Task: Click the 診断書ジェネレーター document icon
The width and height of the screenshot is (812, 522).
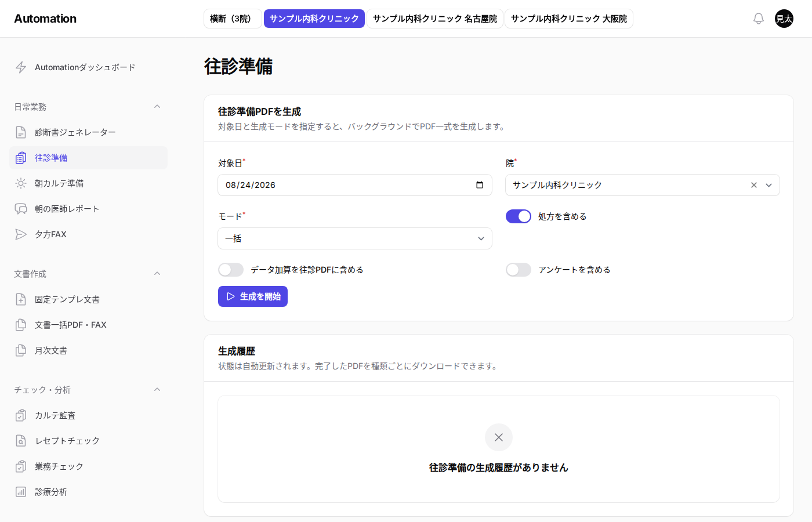Action: pyautogui.click(x=21, y=132)
